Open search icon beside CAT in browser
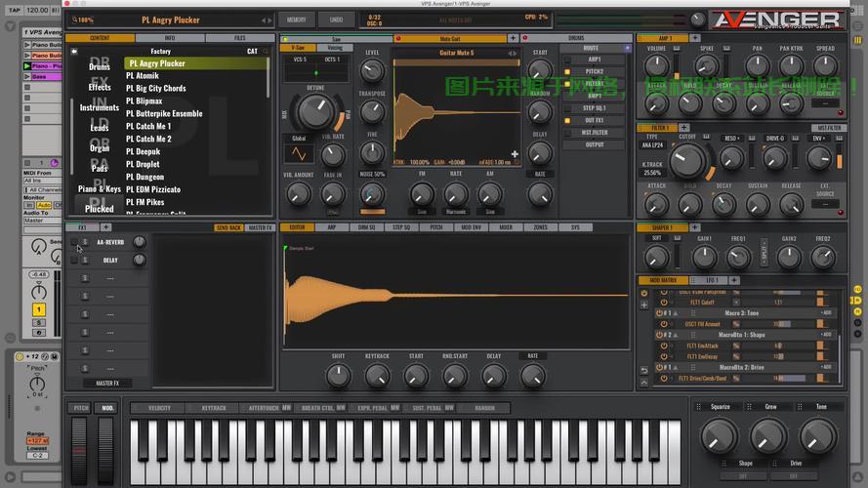868x488 pixels. (x=267, y=51)
